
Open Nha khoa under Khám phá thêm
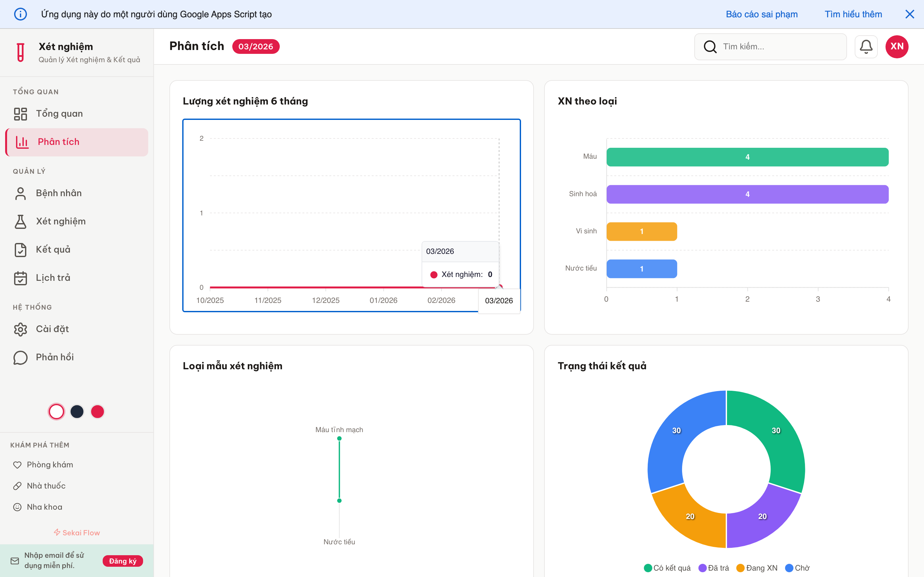point(44,507)
